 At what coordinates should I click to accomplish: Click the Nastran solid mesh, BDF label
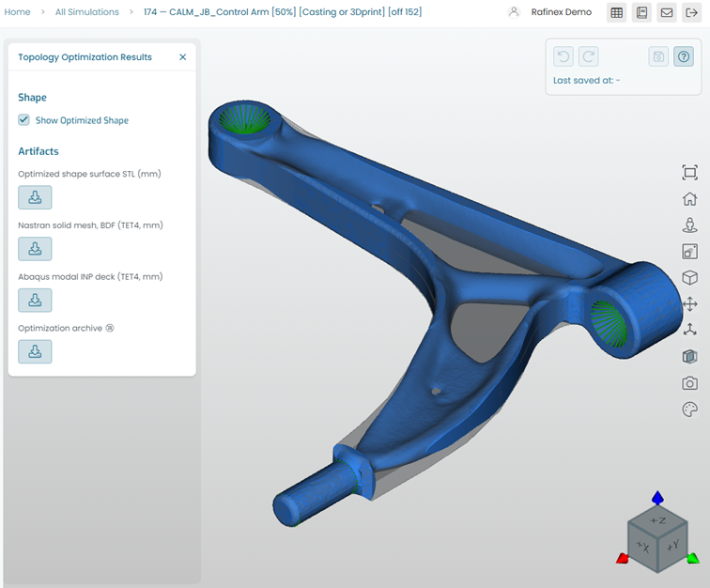[x=90, y=225]
